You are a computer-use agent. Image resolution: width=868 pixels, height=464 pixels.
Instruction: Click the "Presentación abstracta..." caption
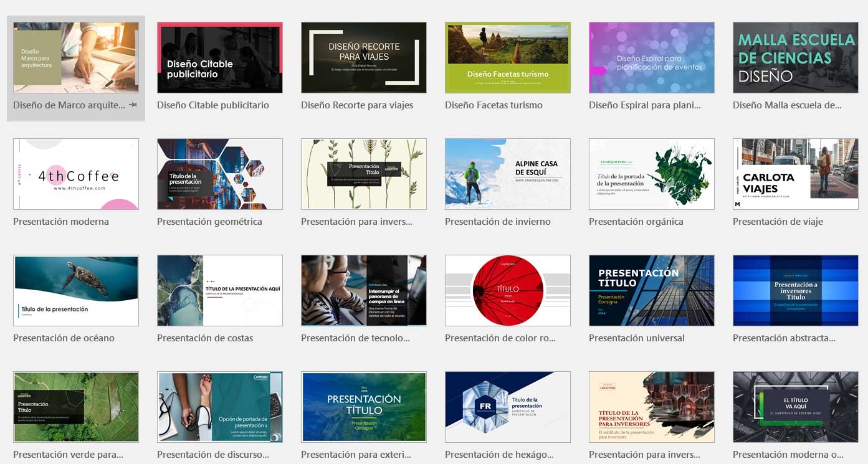pyautogui.click(x=785, y=338)
